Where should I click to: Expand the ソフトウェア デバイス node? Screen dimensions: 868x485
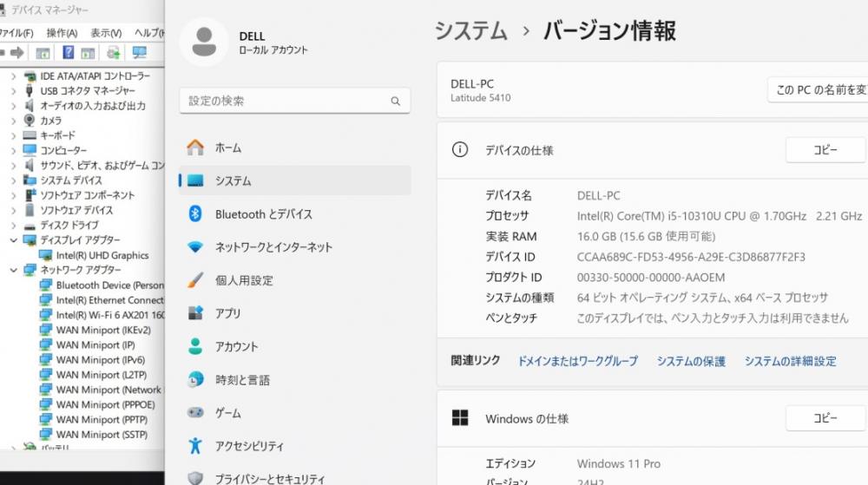pos(14,210)
